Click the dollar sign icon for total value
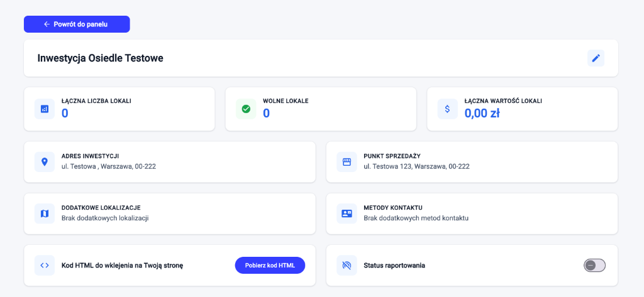 click(x=447, y=109)
